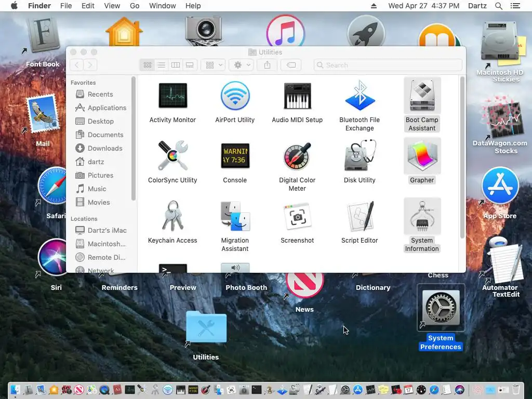Viewport: 532px width, 399px height.
Task: Select Remote Disc in the sidebar
Action: coord(100,258)
